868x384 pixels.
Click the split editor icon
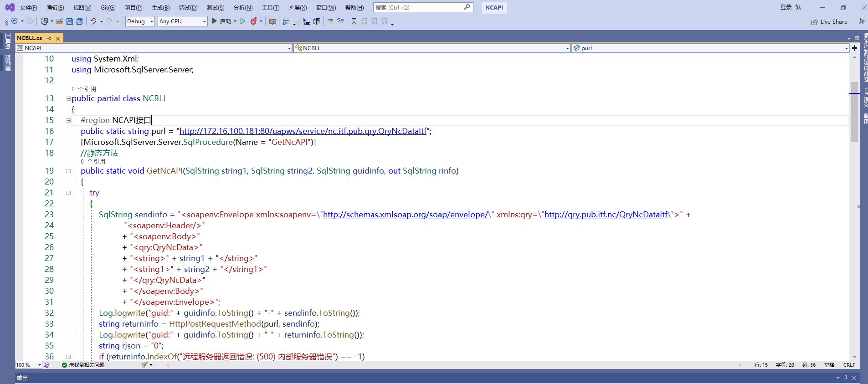click(854, 48)
